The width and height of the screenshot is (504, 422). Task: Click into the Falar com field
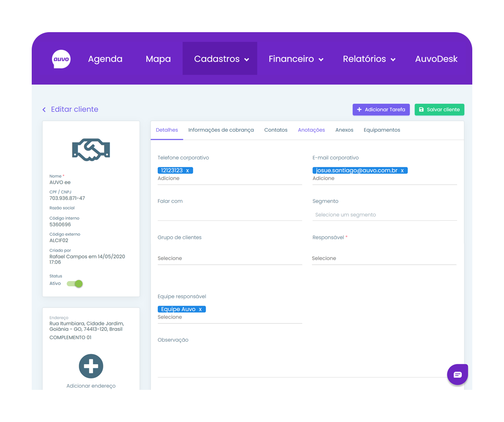(229, 215)
